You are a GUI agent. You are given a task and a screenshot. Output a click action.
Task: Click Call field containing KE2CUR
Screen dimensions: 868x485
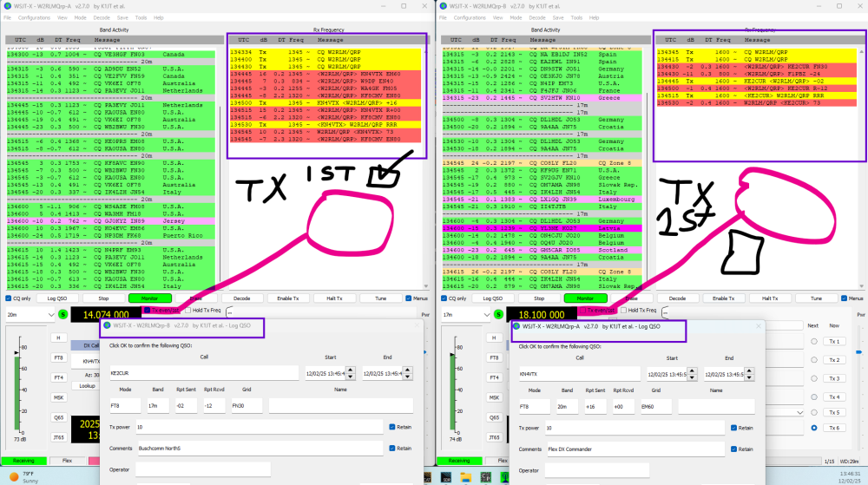(x=204, y=373)
